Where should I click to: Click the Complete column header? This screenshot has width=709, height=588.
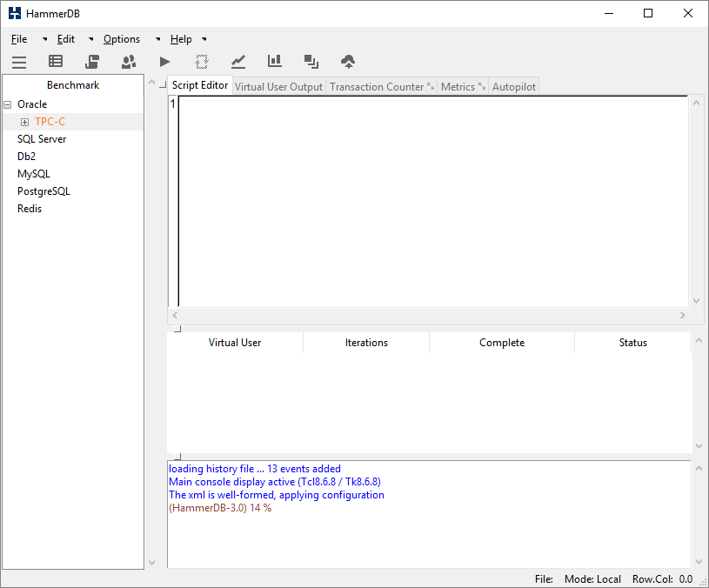(x=502, y=343)
